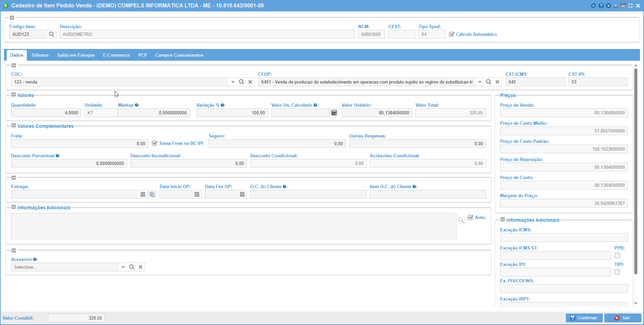Collapse left Informações Adicionais section
The height and width of the screenshot is (325, 644).
tap(14, 207)
